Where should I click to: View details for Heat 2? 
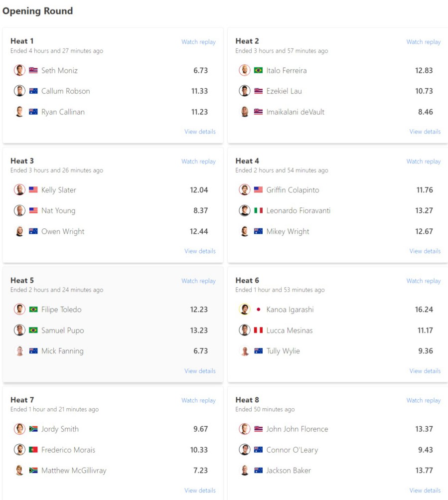425,132
